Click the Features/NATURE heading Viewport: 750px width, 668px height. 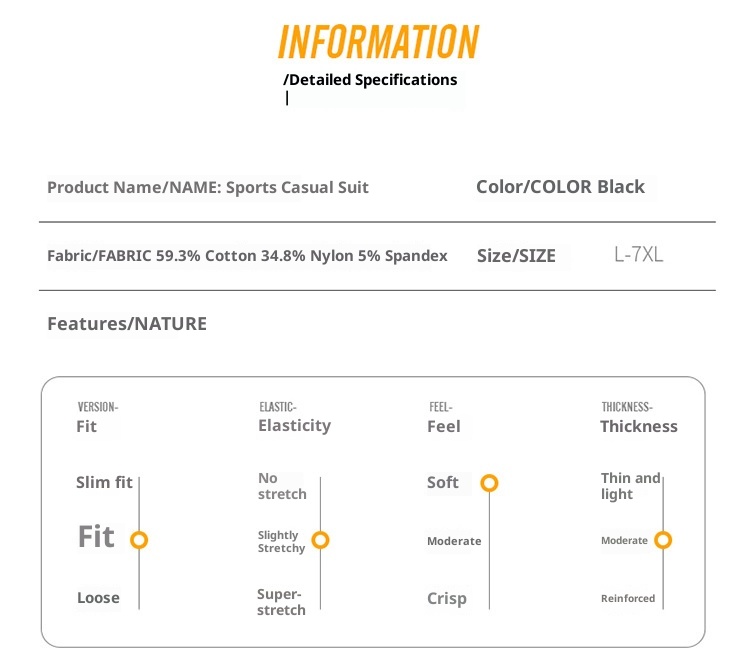point(127,324)
